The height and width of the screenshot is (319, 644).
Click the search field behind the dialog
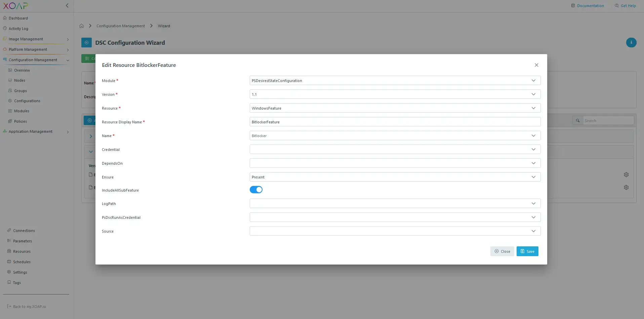point(608,120)
